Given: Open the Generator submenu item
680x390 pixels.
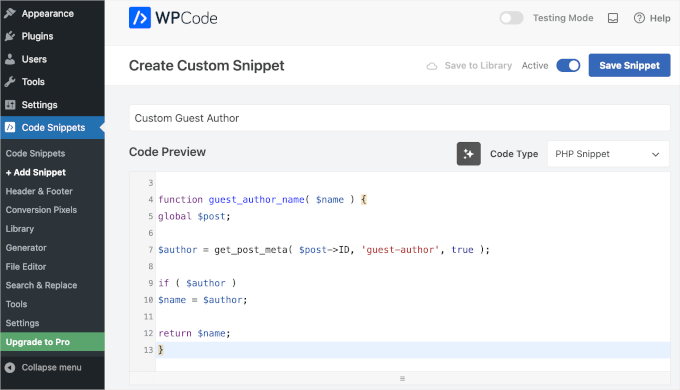Looking at the screenshot, I should coord(26,248).
